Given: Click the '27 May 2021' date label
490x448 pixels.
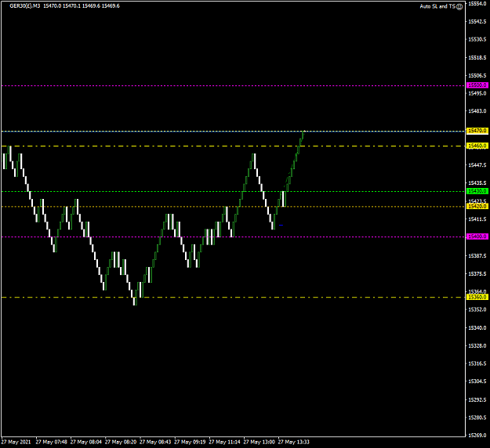Looking at the screenshot, I should pos(16,442).
